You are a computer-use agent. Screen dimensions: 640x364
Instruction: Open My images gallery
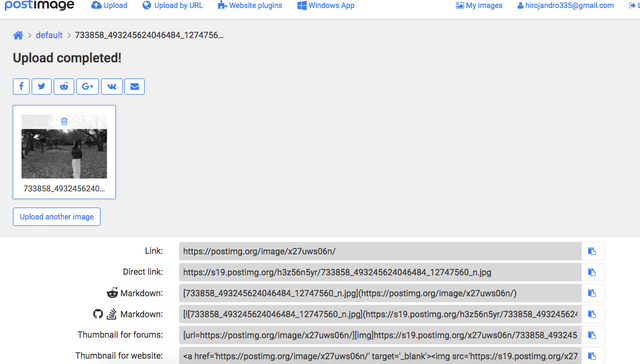click(479, 5)
